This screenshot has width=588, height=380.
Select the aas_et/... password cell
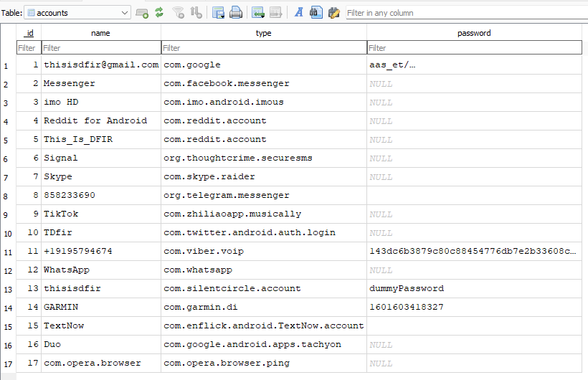tap(474, 65)
